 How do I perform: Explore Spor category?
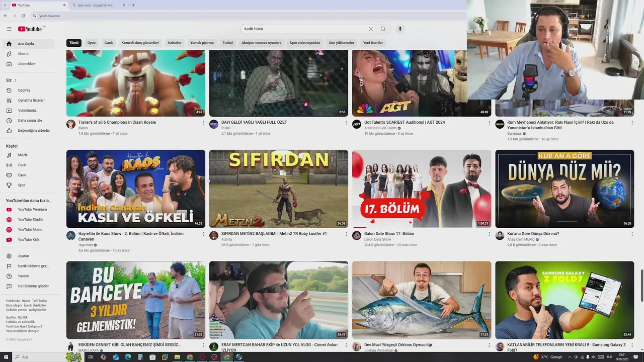coord(29,185)
